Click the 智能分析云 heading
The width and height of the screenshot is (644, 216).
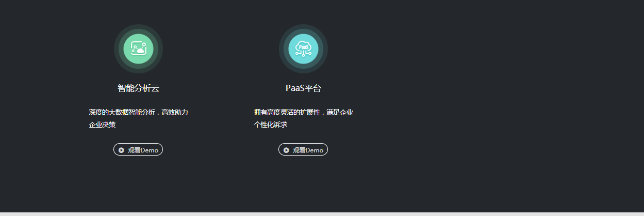(138, 88)
